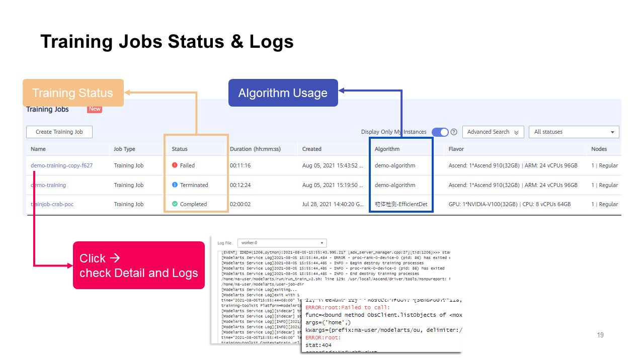The width and height of the screenshot is (644, 362).
Task: Toggle Display Only My Instances switch
Action: click(x=440, y=132)
